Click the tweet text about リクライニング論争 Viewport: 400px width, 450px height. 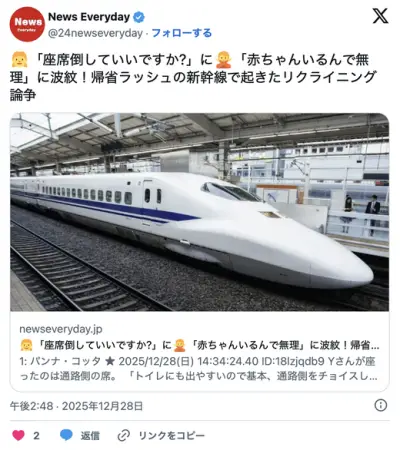point(193,77)
